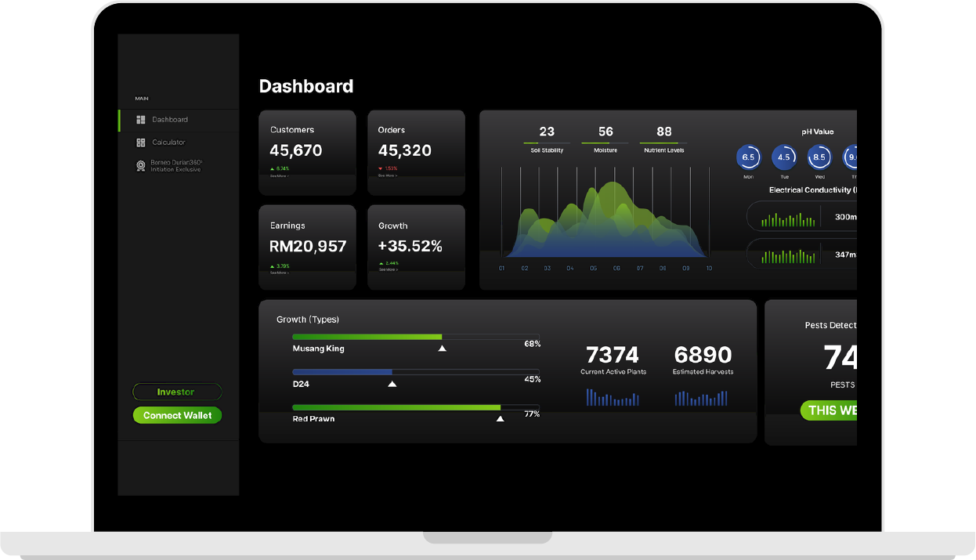The height and width of the screenshot is (560, 976).
Task: Open Borneo Durian360 Initiation Exclusive page
Action: coord(176,165)
